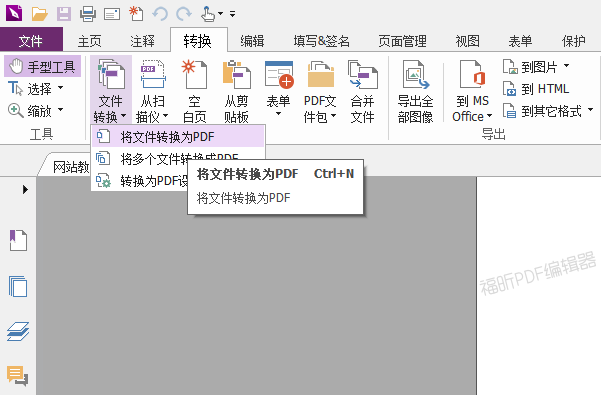Image resolution: width=601 pixels, height=395 pixels.
Task: Switch to the 主页 tab
Action: point(89,41)
